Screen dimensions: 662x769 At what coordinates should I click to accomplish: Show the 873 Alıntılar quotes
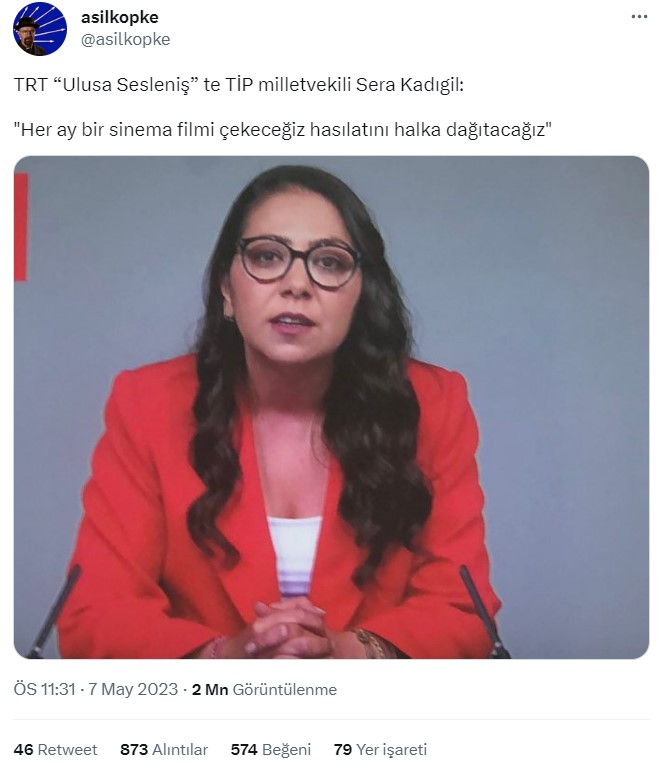click(164, 749)
